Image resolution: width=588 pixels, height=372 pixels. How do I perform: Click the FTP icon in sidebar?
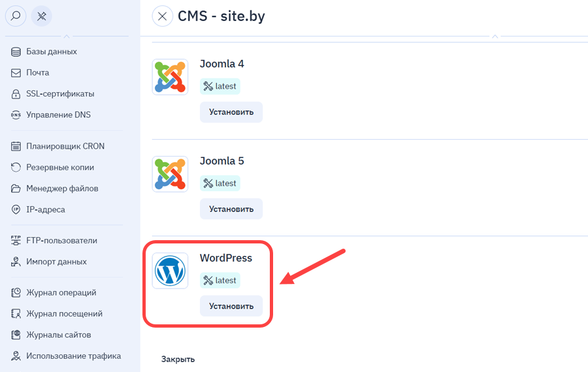click(16, 241)
